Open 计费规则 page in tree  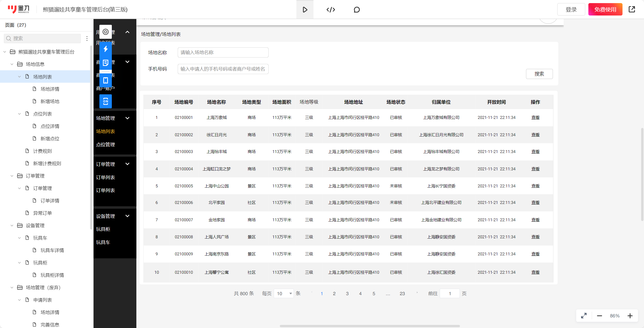pyautogui.click(x=42, y=151)
